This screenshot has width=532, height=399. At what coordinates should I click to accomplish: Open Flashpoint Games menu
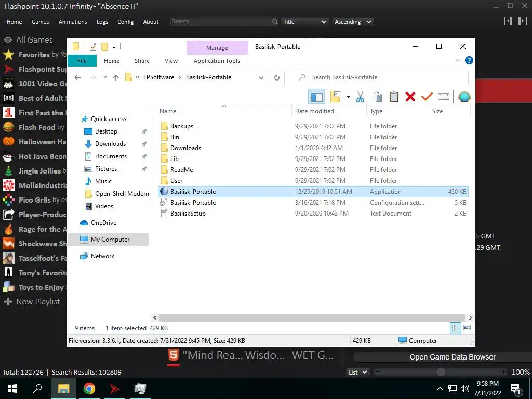tap(40, 22)
